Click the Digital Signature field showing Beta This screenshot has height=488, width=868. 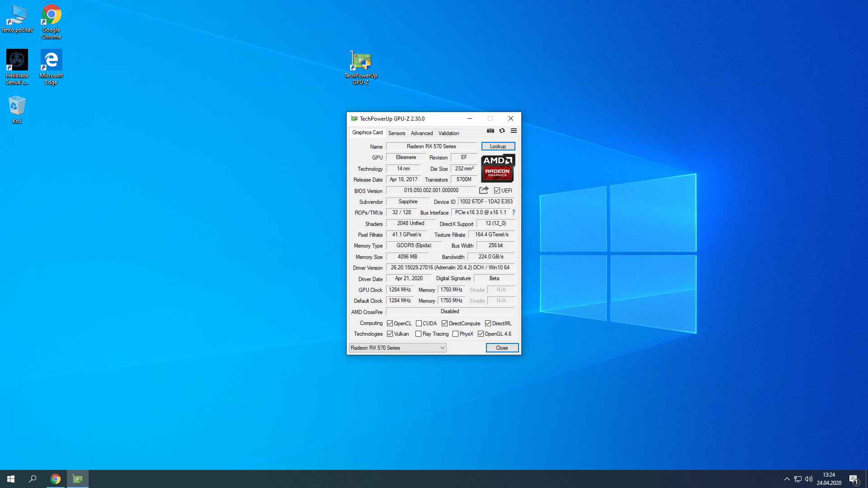pos(494,278)
